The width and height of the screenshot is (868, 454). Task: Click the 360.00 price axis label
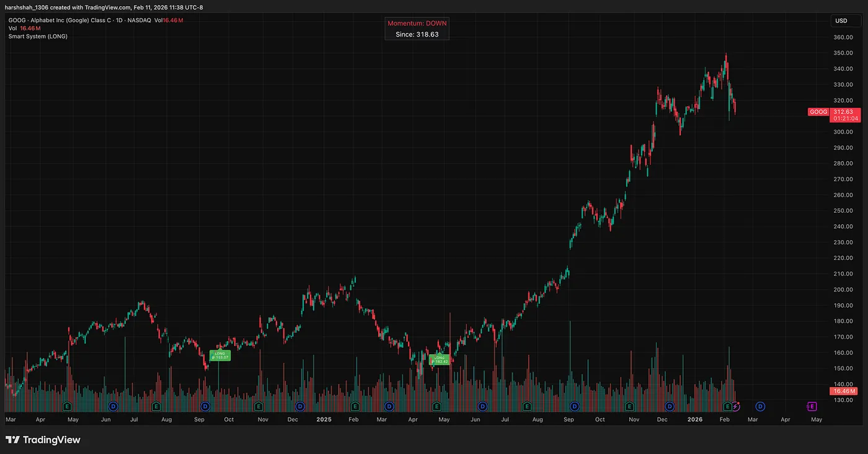coord(843,37)
